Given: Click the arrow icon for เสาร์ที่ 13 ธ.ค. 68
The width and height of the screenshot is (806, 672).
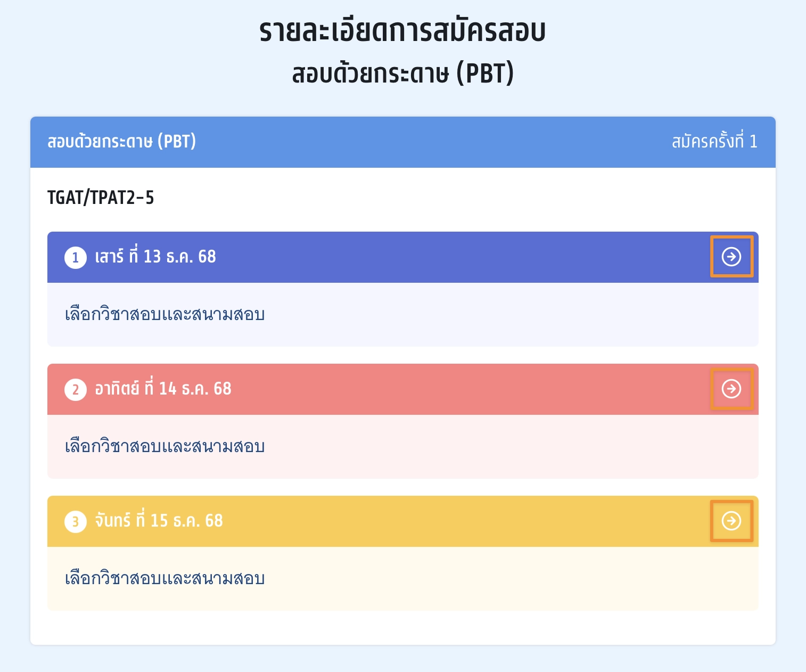Looking at the screenshot, I should [731, 257].
